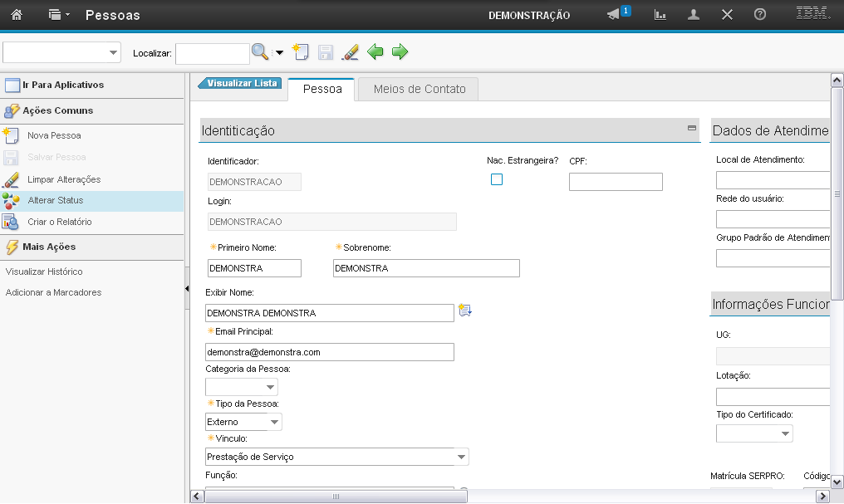Toggle the Nac. Estrangeira checkbox
The width and height of the screenshot is (844, 504).
point(497,179)
